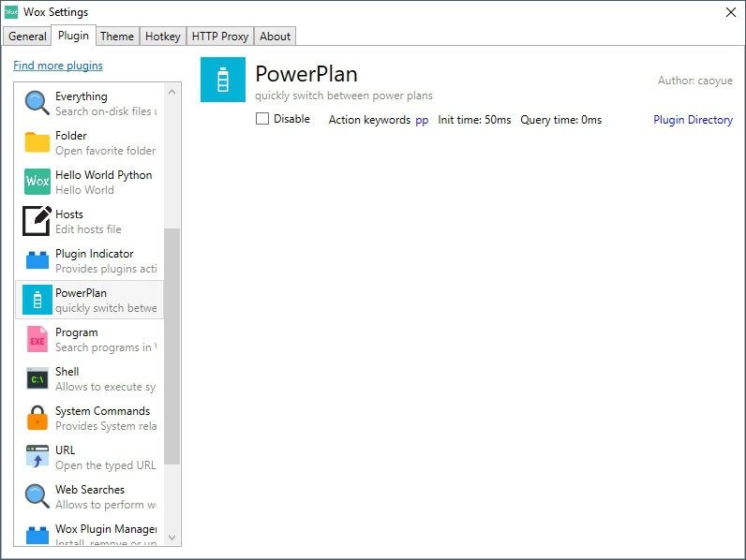Viewport: 746px width, 560px height.
Task: Select the Program plugin name
Action: tap(77, 332)
